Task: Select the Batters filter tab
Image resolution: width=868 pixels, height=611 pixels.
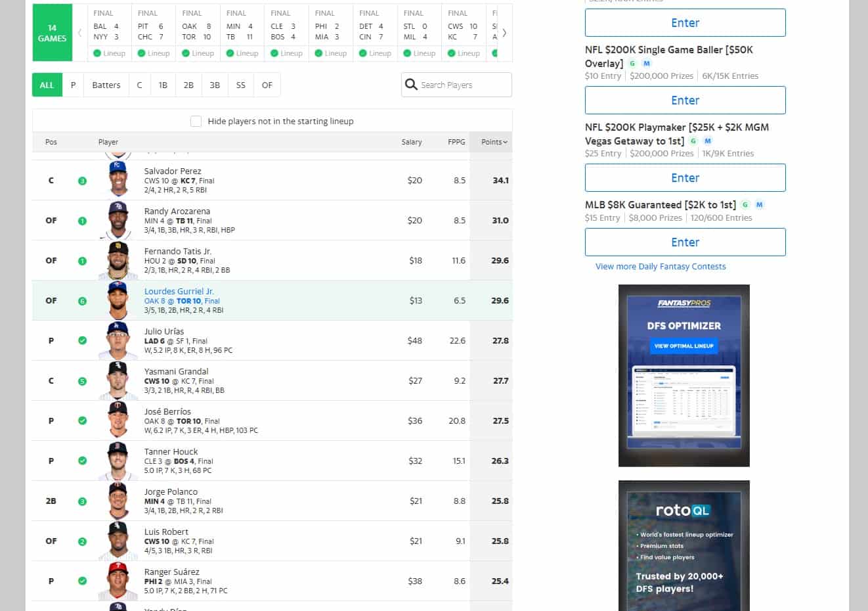Action: click(106, 85)
